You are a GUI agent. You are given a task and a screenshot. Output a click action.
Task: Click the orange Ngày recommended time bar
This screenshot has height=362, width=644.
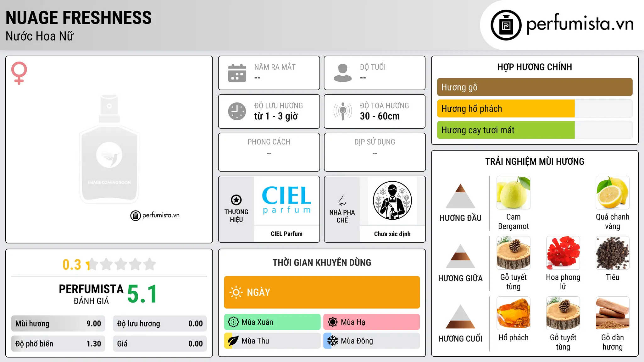point(322,292)
